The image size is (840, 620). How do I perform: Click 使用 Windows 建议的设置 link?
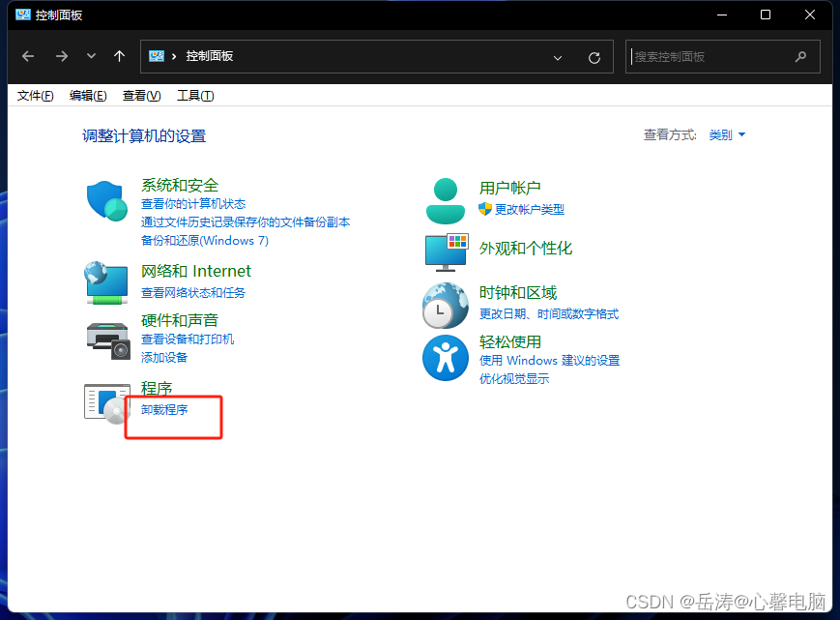pos(549,360)
